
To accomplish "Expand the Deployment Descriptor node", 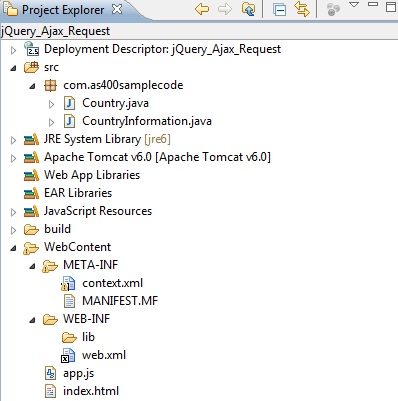I will pyautogui.click(x=13, y=50).
